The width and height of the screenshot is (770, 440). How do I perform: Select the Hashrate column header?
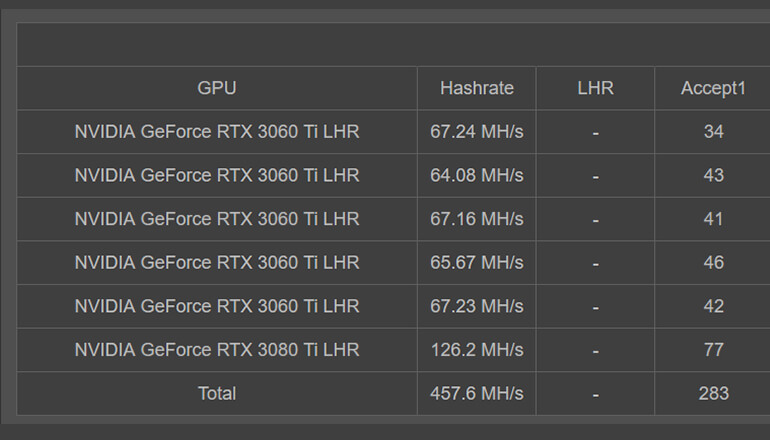477,88
